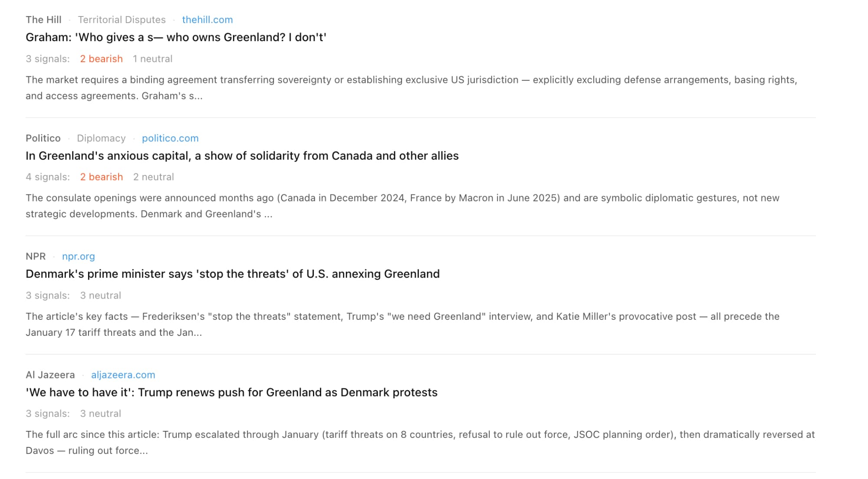Select the publisher name Al Jazeera
Screen dimensions: 868x479
50,374
